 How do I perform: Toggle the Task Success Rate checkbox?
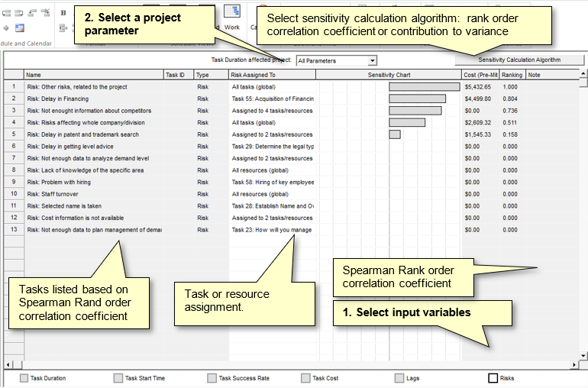pyautogui.click(x=212, y=378)
